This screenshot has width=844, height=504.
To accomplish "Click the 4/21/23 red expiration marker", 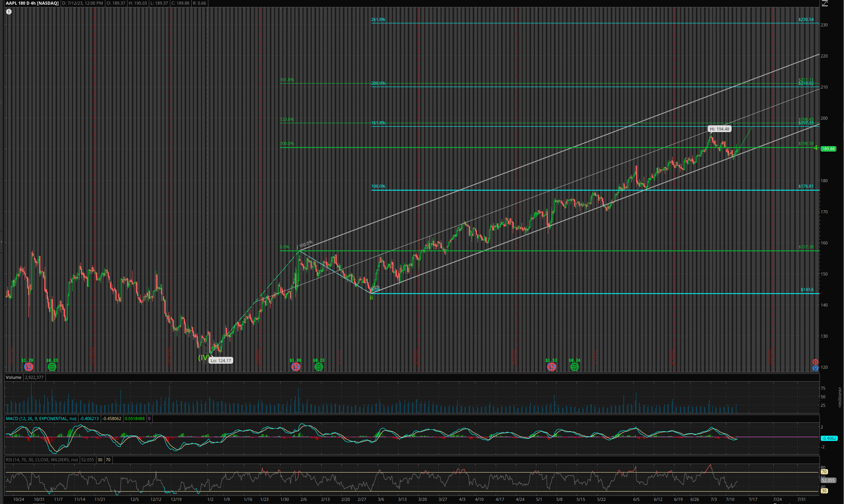I will (x=513, y=357).
